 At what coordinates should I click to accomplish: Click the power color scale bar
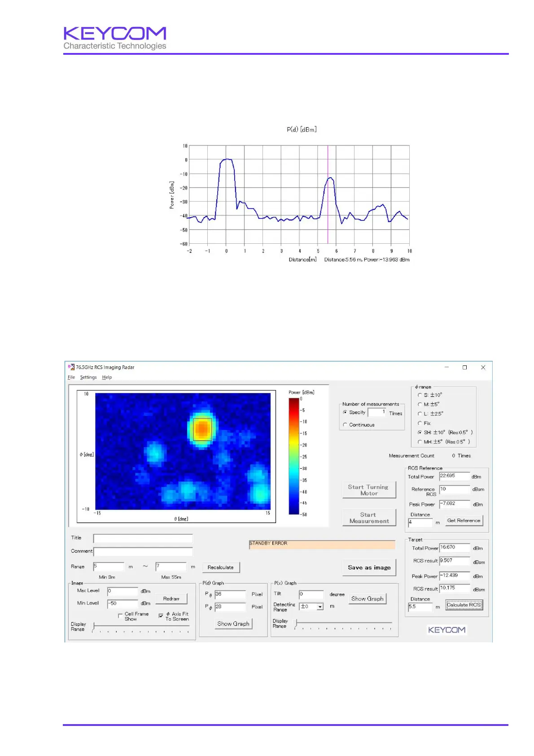tap(294, 456)
